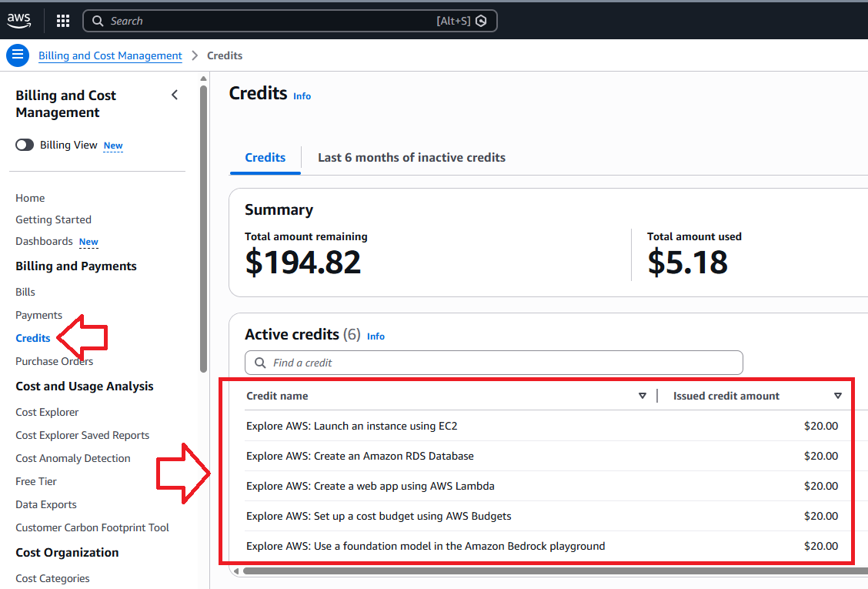Click Billing and Cost Management breadcrumb link
Viewport: 868px width, 589px height.
click(x=110, y=55)
